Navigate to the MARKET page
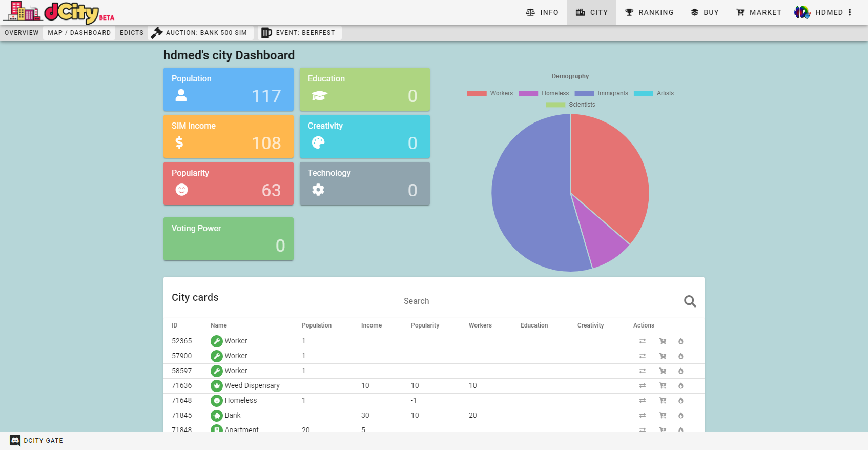Viewport: 868px width, 450px height. [x=759, y=12]
